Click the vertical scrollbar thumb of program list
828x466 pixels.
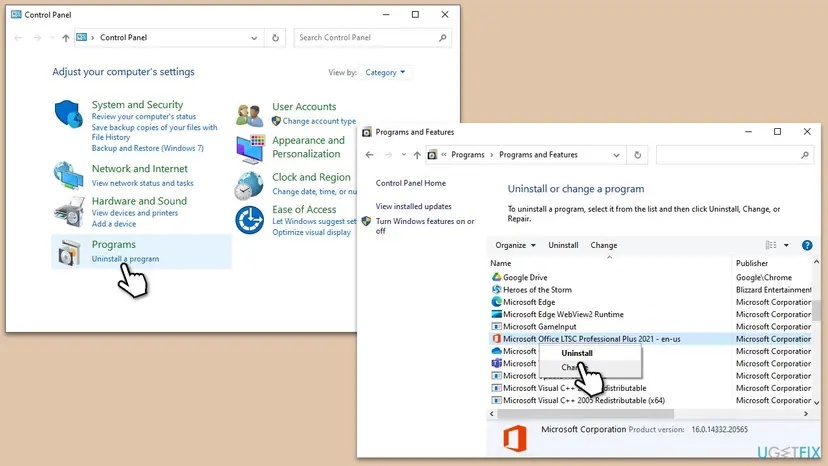tap(817, 310)
